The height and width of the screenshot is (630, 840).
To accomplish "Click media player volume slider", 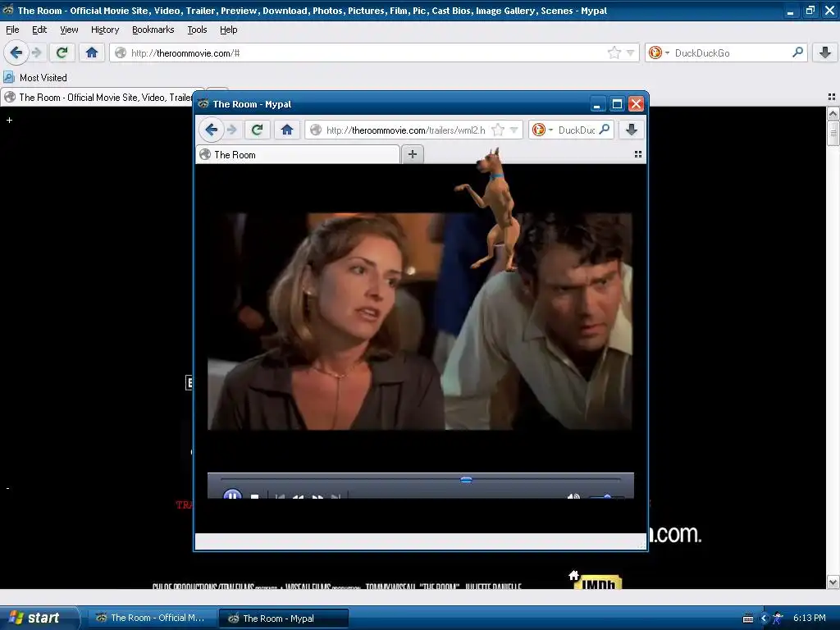I will coord(606,496).
